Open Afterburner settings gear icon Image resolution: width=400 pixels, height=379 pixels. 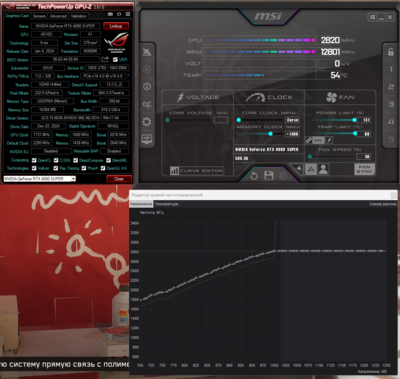[x=147, y=121]
